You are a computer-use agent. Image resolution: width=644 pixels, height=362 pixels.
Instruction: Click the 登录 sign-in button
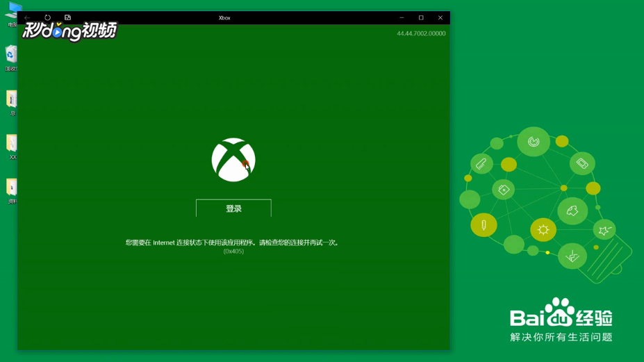coord(233,208)
